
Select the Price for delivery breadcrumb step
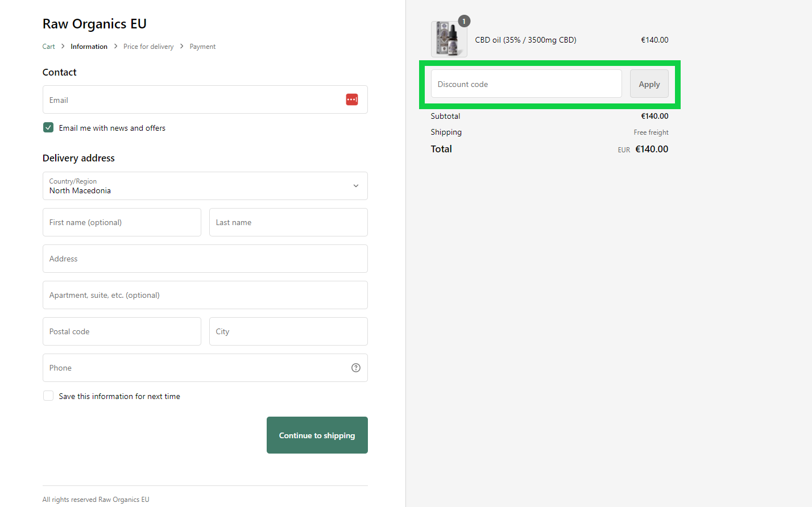[148, 47]
